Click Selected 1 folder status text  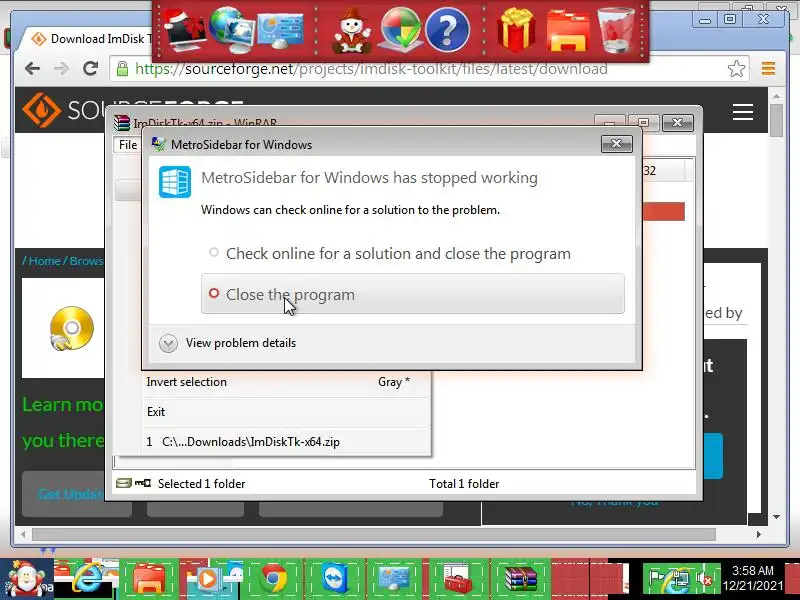(x=202, y=484)
